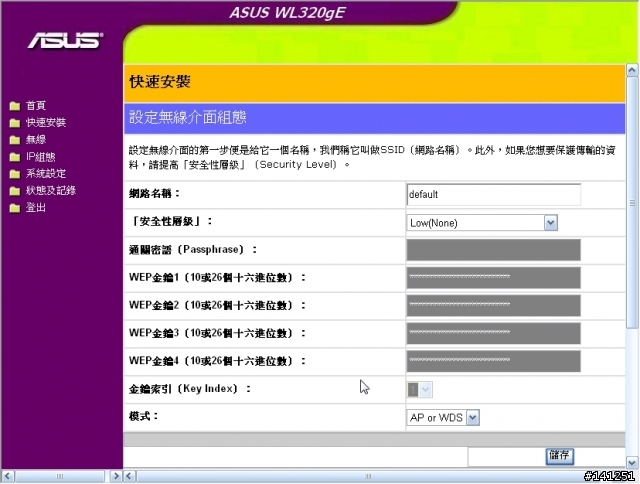
Task: Click the WEP金鑰3 input field
Action: [493, 333]
